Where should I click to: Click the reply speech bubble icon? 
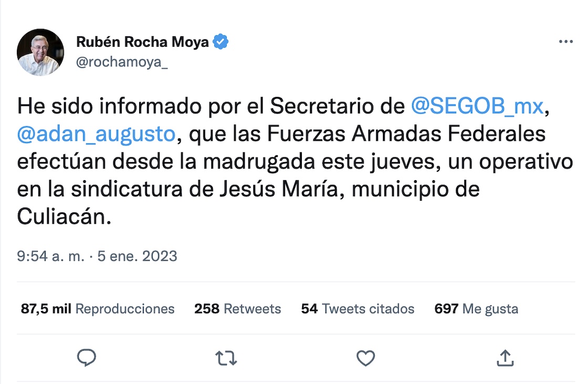[x=87, y=358]
